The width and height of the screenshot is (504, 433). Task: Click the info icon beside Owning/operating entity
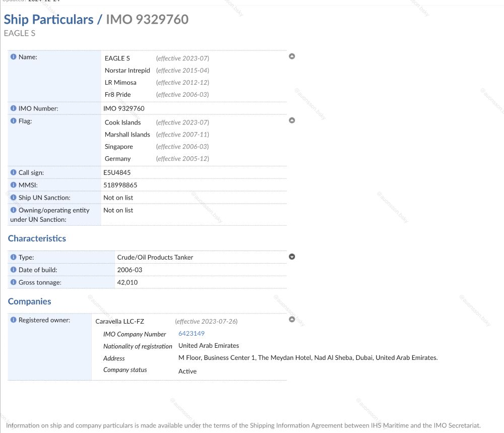pyautogui.click(x=13, y=210)
